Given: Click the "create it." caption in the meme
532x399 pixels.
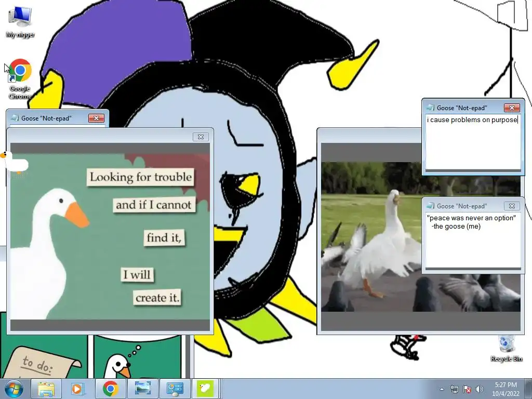Looking at the screenshot, I should (x=157, y=298).
